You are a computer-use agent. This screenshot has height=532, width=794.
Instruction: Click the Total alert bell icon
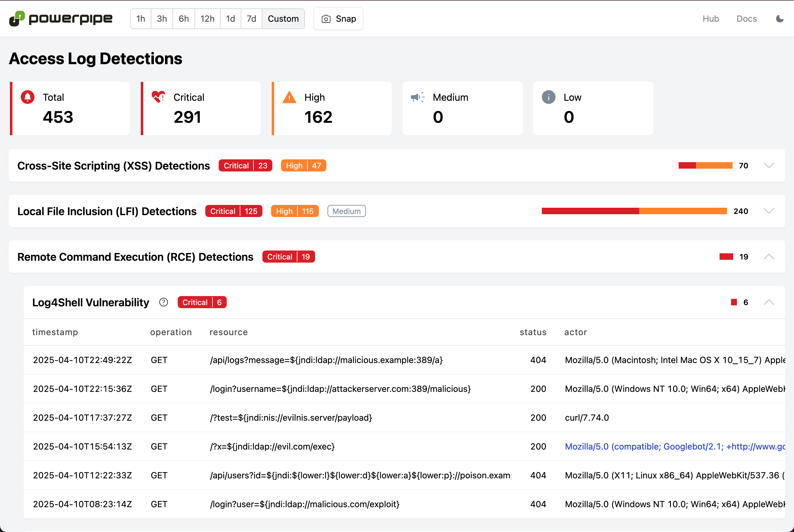[x=28, y=97]
